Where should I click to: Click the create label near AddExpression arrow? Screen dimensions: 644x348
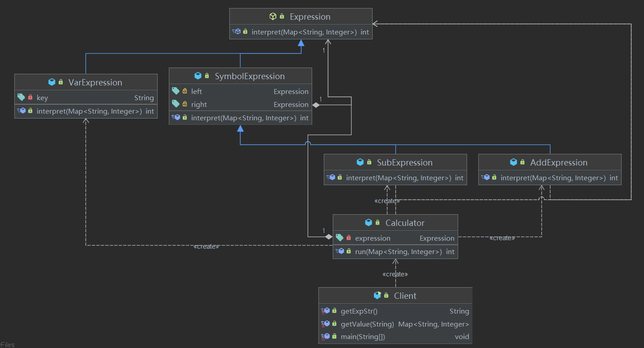tap(502, 238)
